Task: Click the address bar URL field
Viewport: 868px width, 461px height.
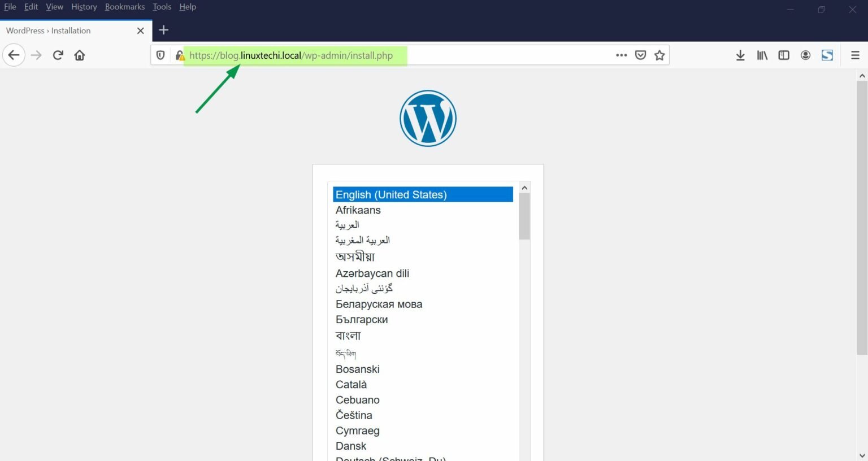Action: pyautogui.click(x=396, y=55)
